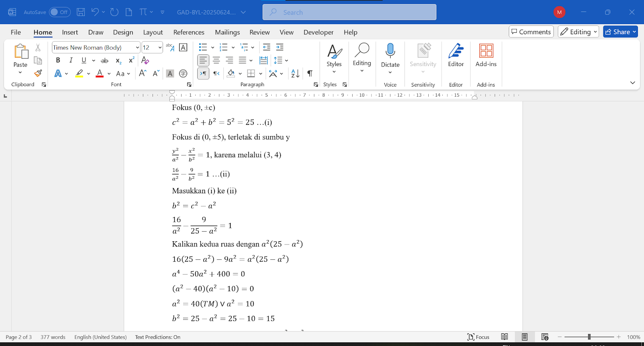This screenshot has width=644, height=346.
Task: Expand the Line Spacing dropdown arrow
Action: pyautogui.click(x=287, y=60)
